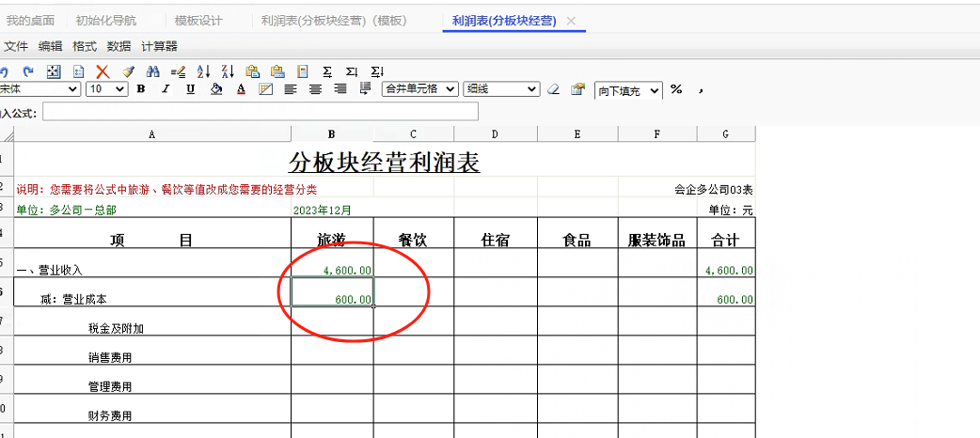The width and height of the screenshot is (980, 438).
Task: Click the wrap text icon
Action: 366,89
